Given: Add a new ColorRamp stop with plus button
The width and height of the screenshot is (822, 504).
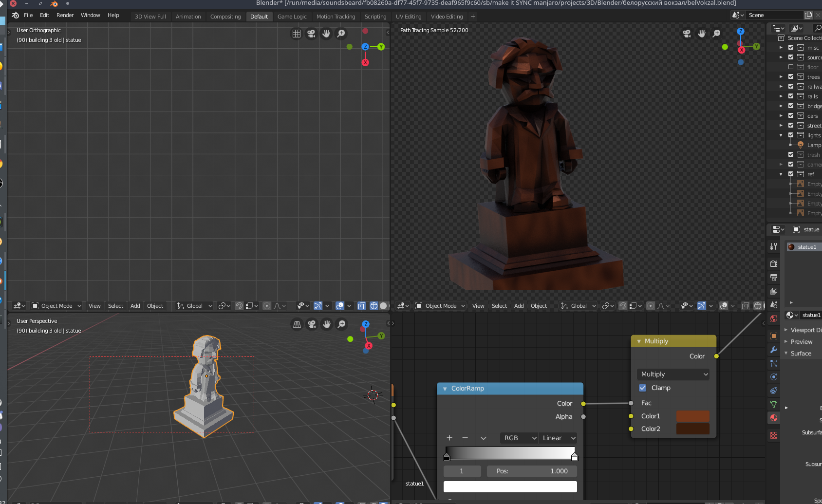Looking at the screenshot, I should click(x=449, y=438).
